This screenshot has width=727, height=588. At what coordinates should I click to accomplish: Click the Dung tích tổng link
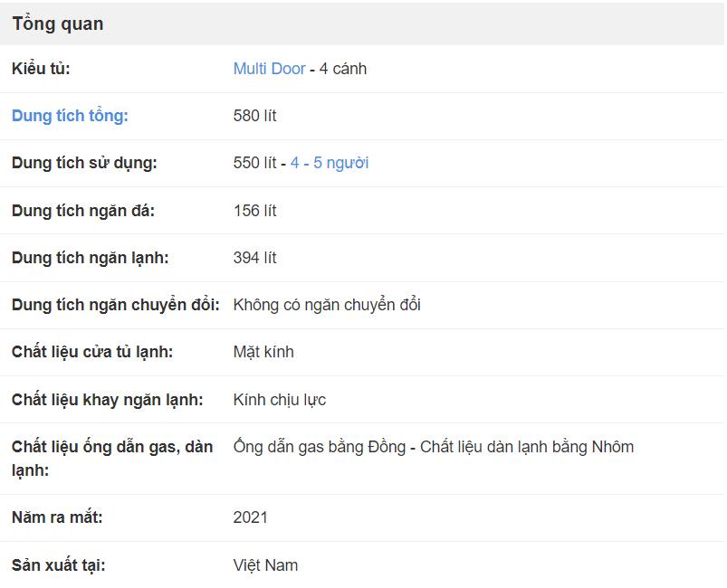(x=70, y=116)
